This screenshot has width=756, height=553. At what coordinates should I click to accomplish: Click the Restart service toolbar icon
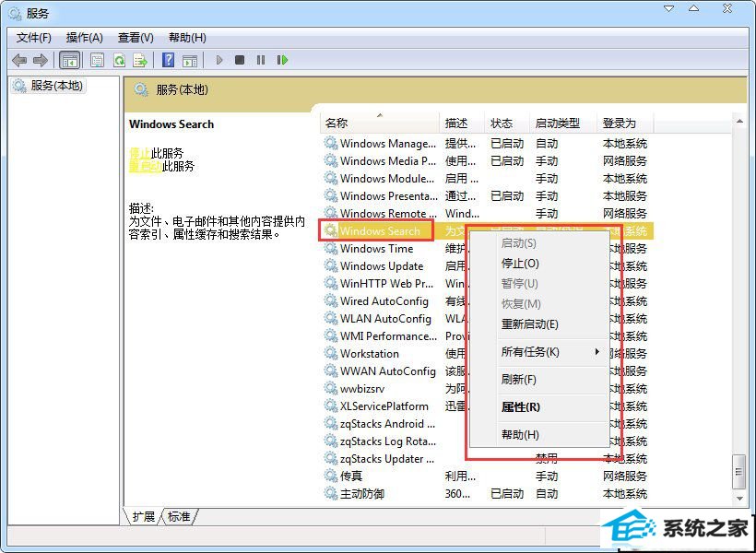pos(282,60)
